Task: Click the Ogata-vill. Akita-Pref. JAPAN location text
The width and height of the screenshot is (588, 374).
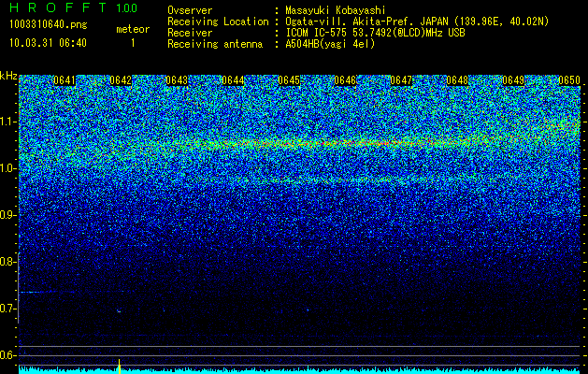Action: point(417,22)
